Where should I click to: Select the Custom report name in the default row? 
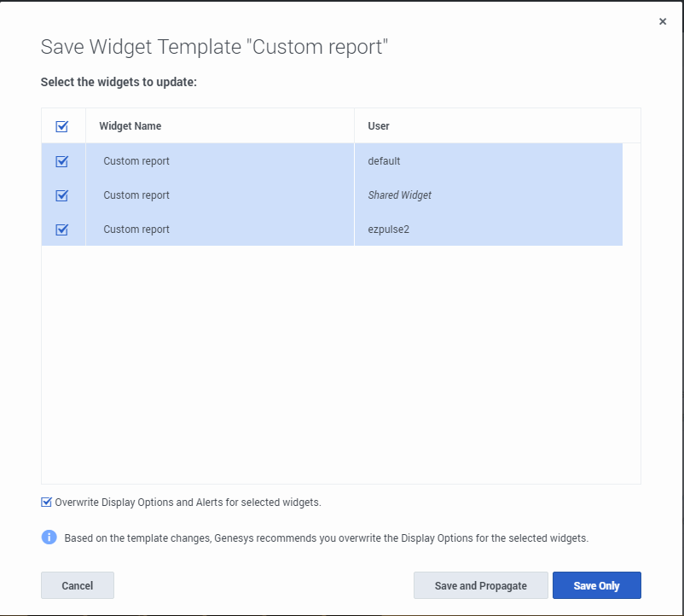pyautogui.click(x=136, y=161)
